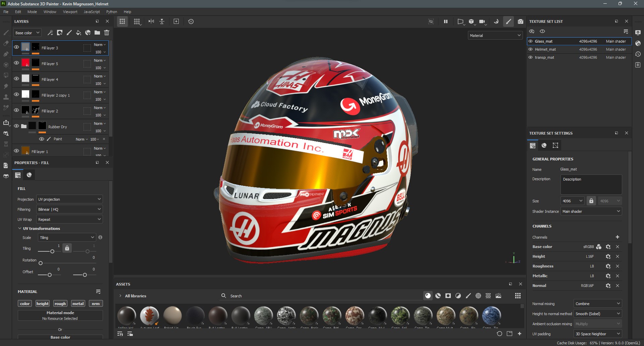Filter assets by brushes icon
Viewport: 644px width, 346px height.
click(x=468, y=296)
